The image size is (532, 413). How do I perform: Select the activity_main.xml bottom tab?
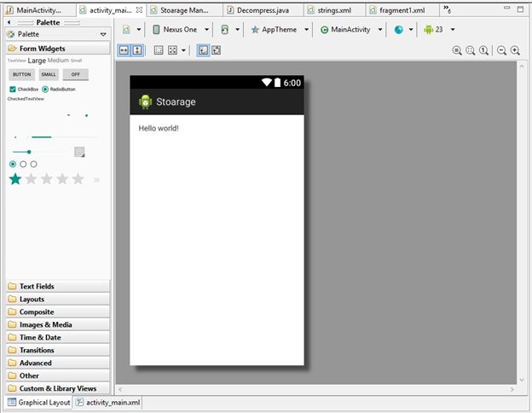click(108, 403)
